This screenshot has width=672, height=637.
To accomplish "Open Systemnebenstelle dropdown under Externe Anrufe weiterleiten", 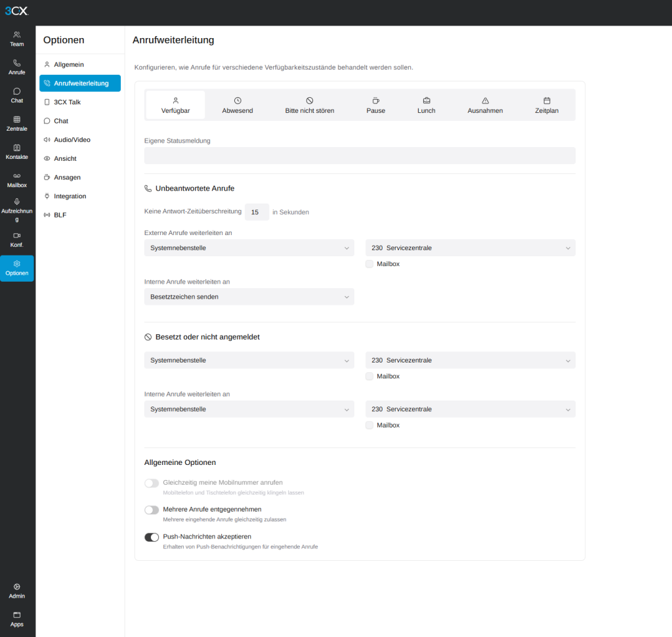I will (x=249, y=248).
